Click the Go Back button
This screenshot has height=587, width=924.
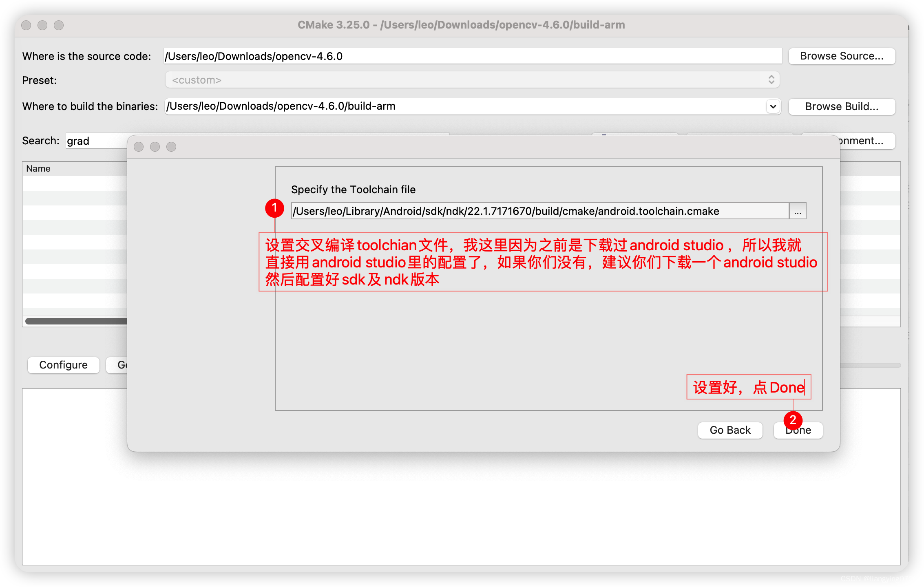pos(730,430)
